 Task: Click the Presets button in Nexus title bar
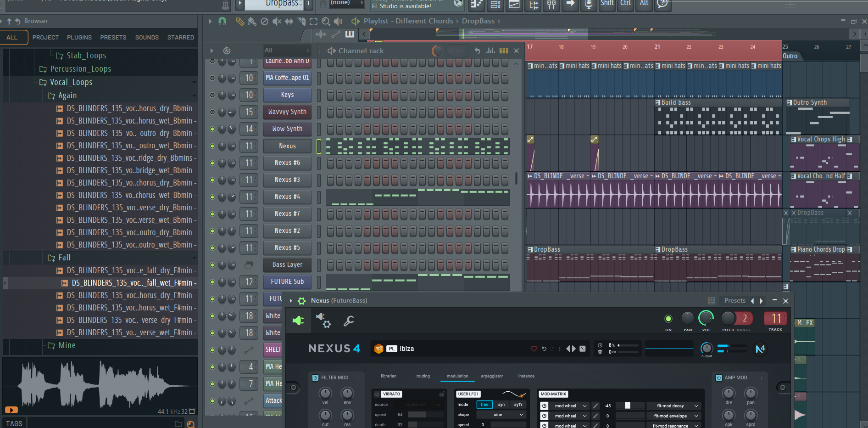pos(735,301)
